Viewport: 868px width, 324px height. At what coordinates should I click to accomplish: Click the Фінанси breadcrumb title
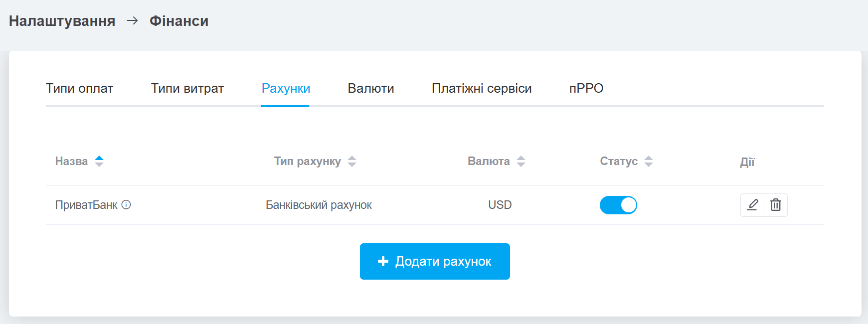pos(179,21)
